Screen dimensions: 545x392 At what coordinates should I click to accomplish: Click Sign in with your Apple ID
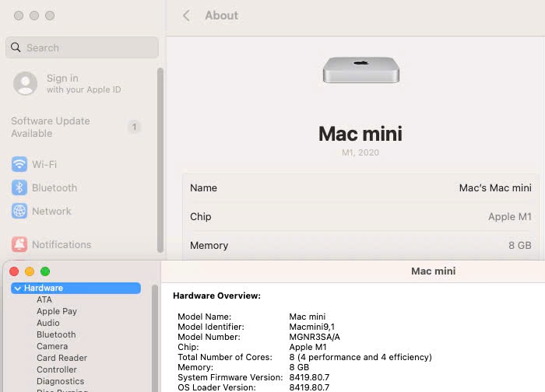[83, 83]
